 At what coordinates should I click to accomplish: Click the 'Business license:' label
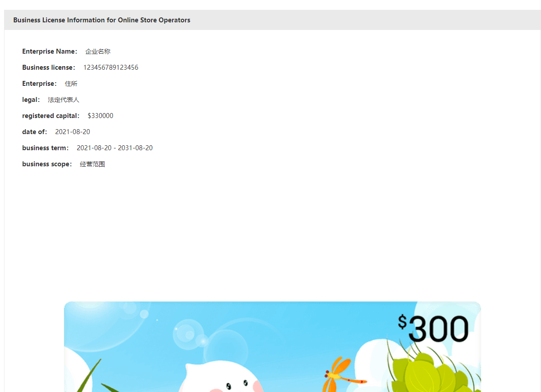click(49, 67)
